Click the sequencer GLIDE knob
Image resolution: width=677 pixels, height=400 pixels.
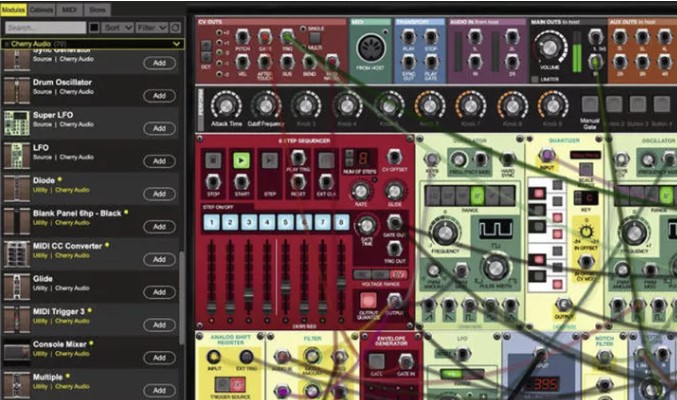394,190
